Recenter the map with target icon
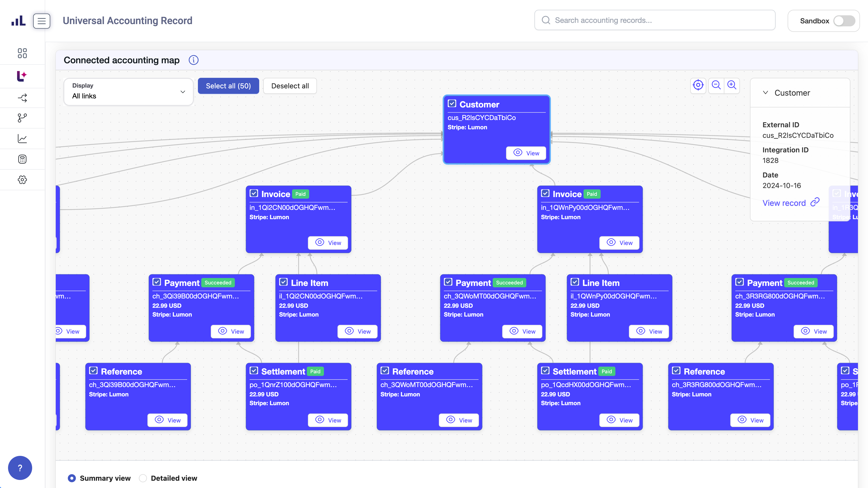 [x=698, y=85]
